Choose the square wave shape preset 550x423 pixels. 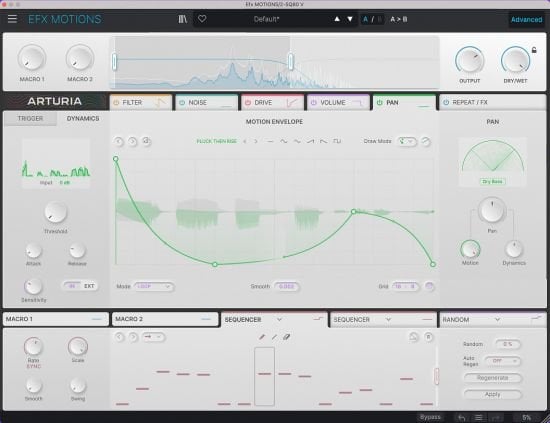tap(337, 141)
